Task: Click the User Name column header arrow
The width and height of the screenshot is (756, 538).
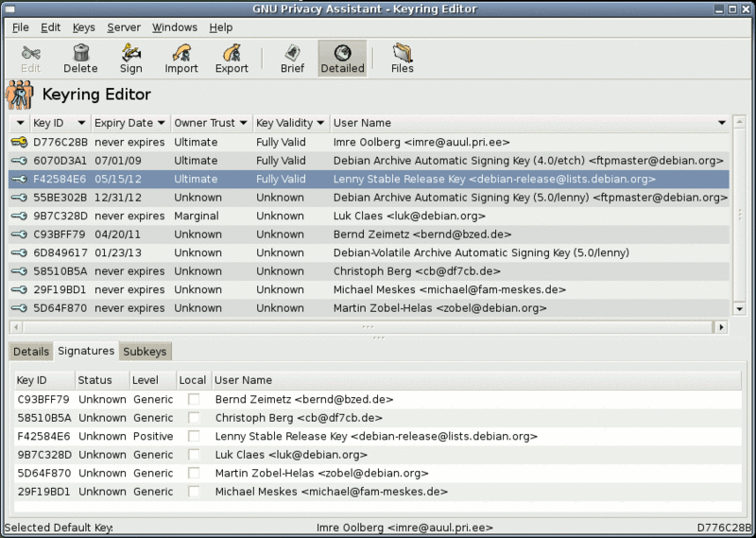Action: coord(722,123)
